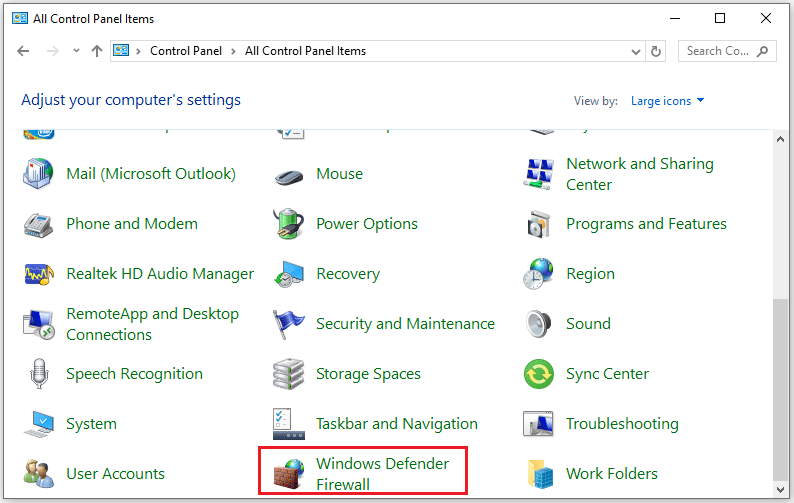Open the Windows Defender Firewall link
This screenshot has width=794, height=503.
[x=382, y=474]
